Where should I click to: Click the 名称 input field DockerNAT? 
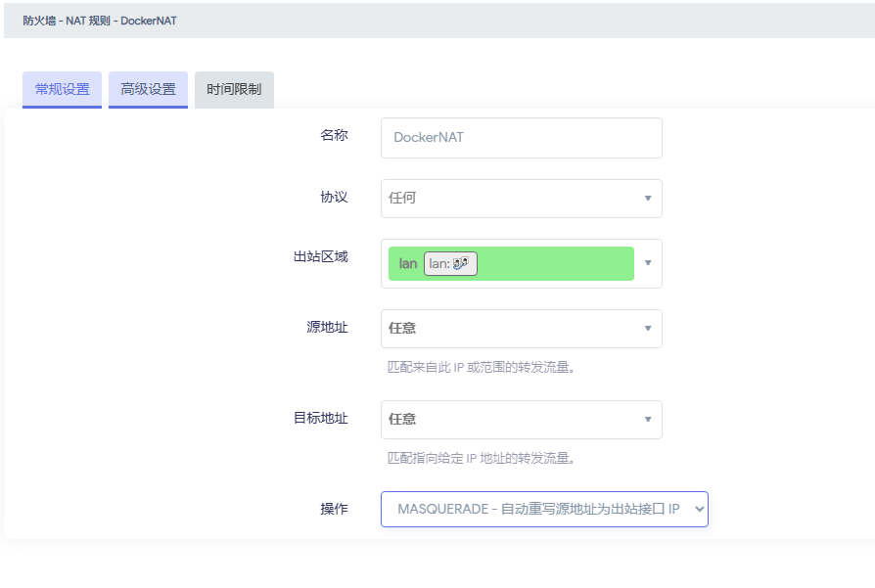[522, 138]
